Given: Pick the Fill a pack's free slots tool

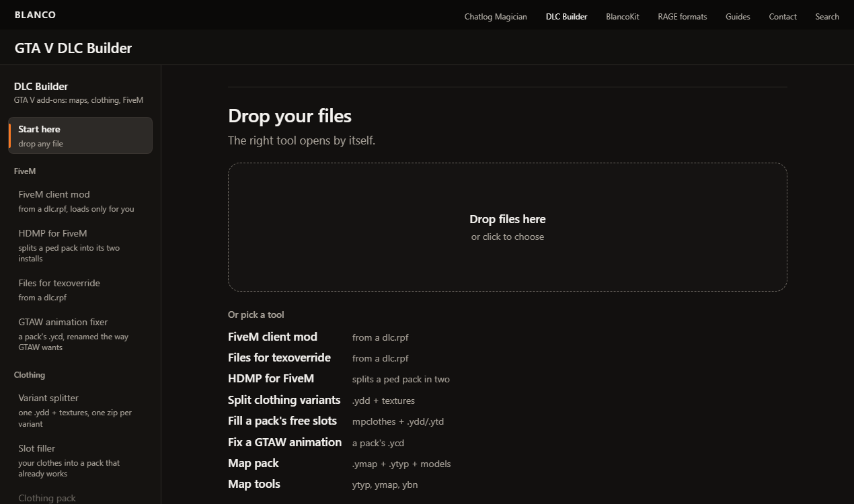Looking at the screenshot, I should 282,421.
